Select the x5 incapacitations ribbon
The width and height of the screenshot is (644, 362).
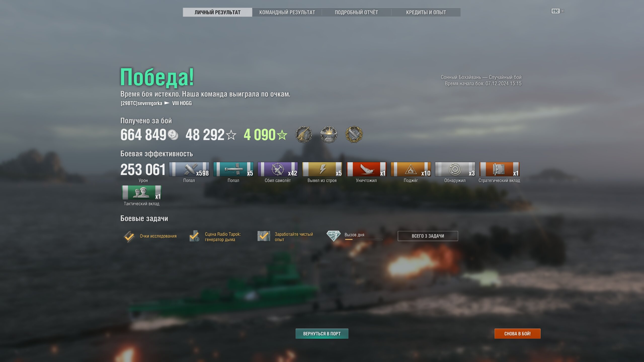point(322,169)
